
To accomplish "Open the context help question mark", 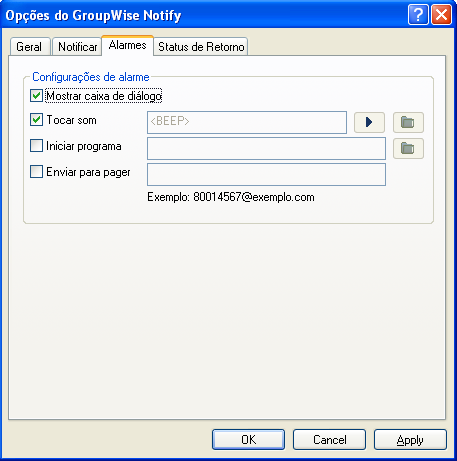I will [418, 15].
